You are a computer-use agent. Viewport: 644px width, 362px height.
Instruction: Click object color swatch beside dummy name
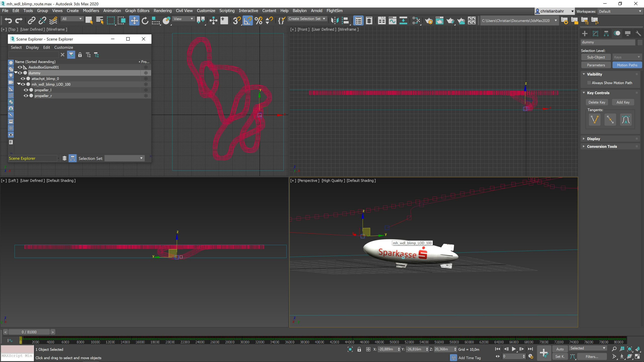pyautogui.click(x=640, y=42)
